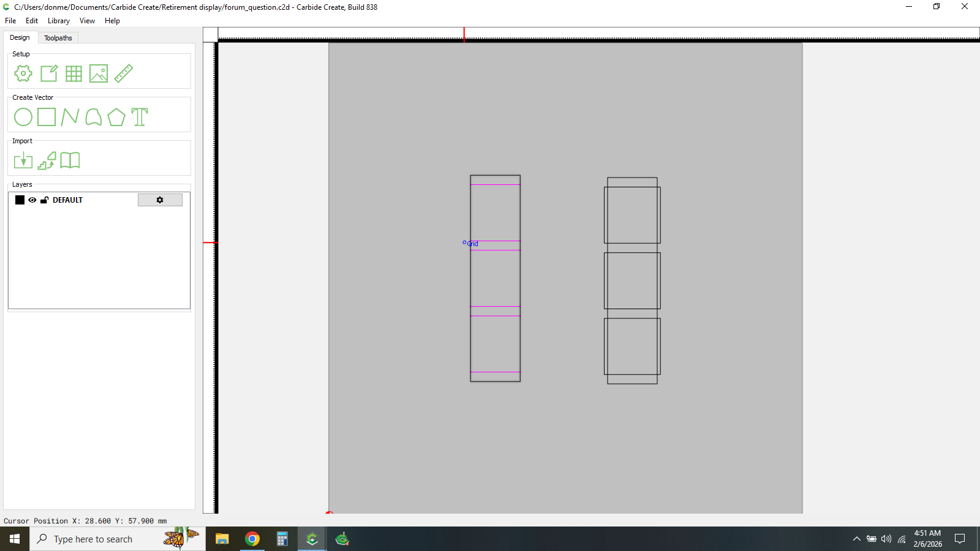Click the background image icon
The height and width of the screenshot is (551, 980).
click(99, 73)
